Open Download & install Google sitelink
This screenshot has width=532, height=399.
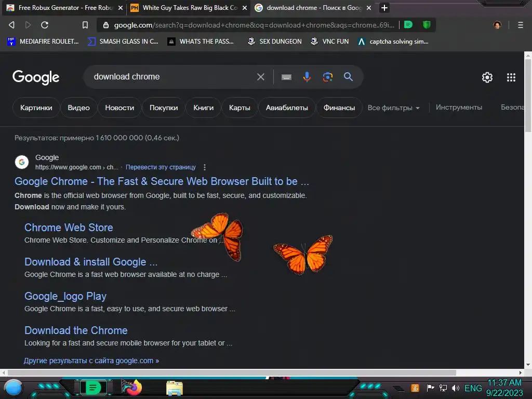[91, 262]
